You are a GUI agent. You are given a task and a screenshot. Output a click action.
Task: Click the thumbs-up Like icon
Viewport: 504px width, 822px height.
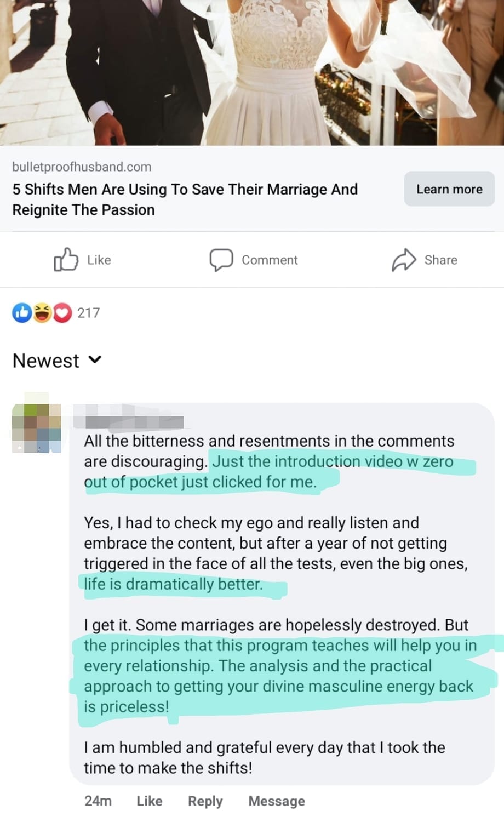pos(66,260)
